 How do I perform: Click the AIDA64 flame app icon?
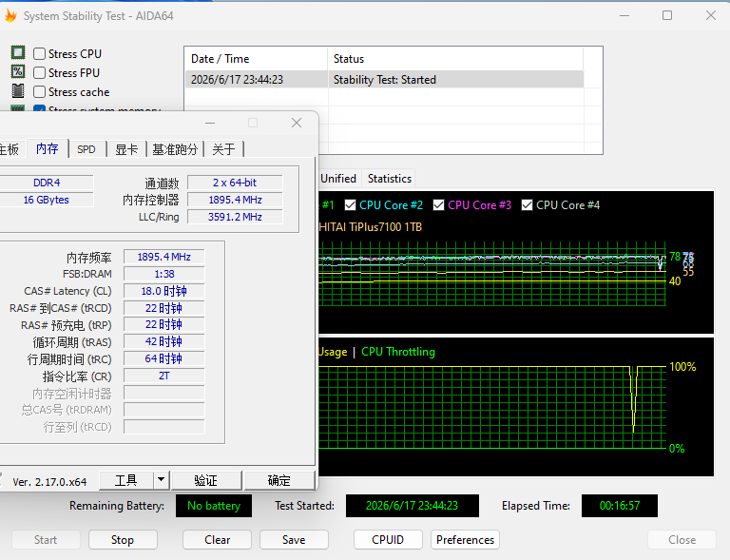10,16
